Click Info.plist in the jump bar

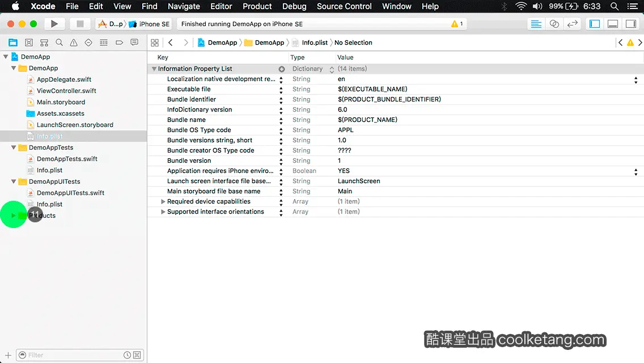(x=310, y=43)
